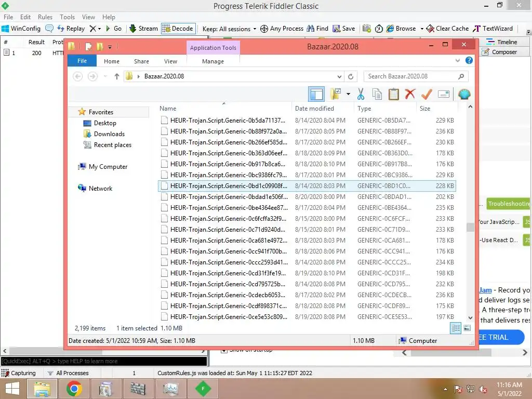The height and width of the screenshot is (399, 532).
Task: Open recent locations dropdown next to forward arrow
Action: (105, 76)
